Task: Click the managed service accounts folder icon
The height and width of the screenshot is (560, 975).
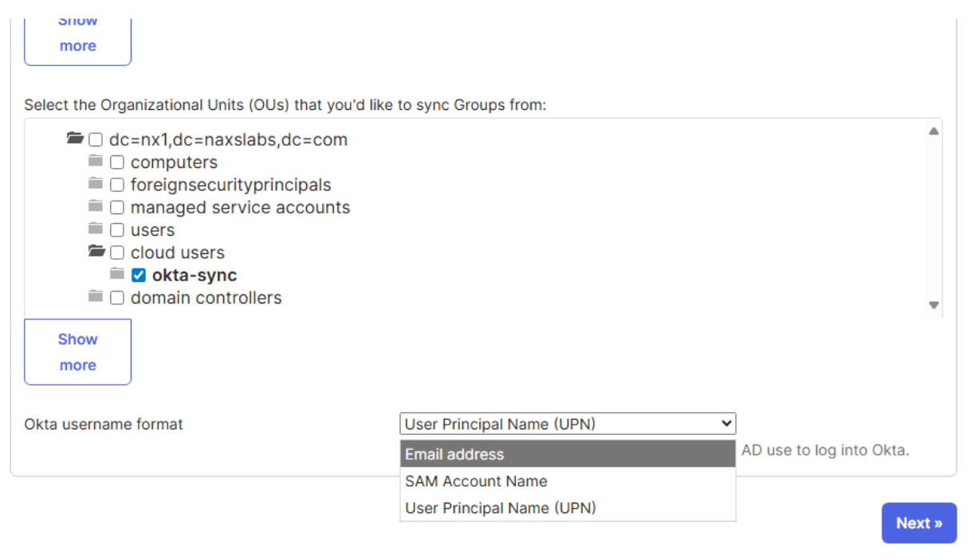Action: [x=96, y=206]
